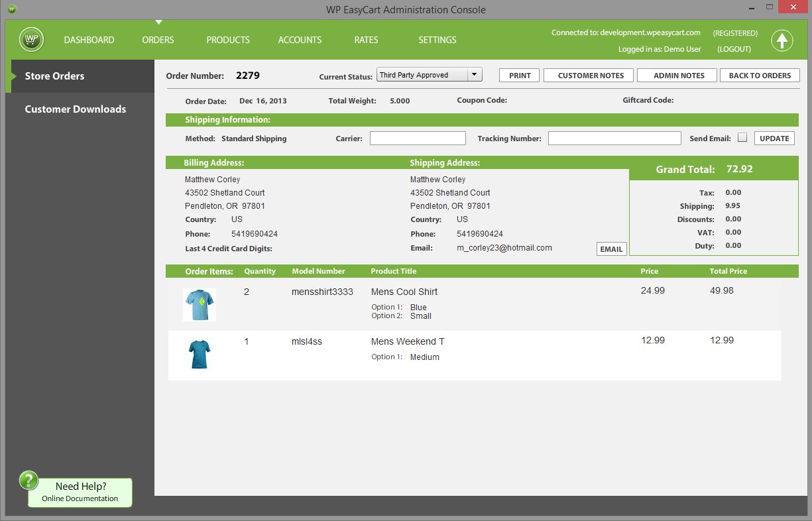Focus the Carrier text field
The height and width of the screenshot is (521, 812).
(x=418, y=139)
